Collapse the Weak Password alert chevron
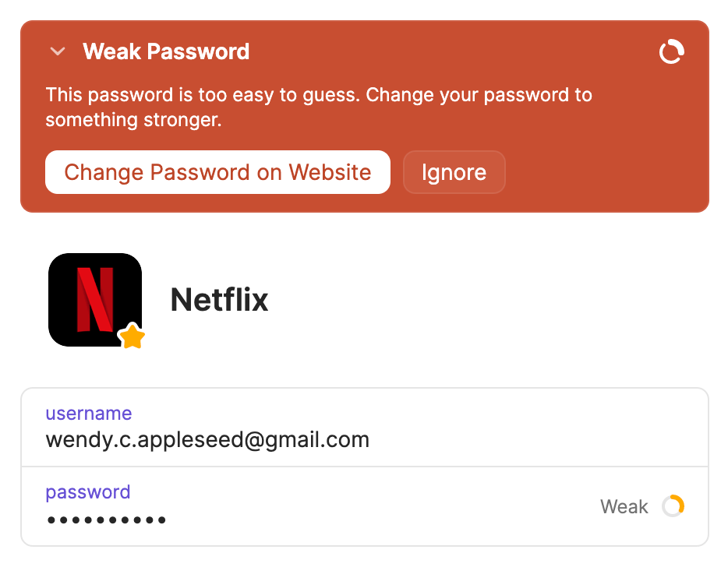Screen dimensions: 728x567 pos(57,52)
